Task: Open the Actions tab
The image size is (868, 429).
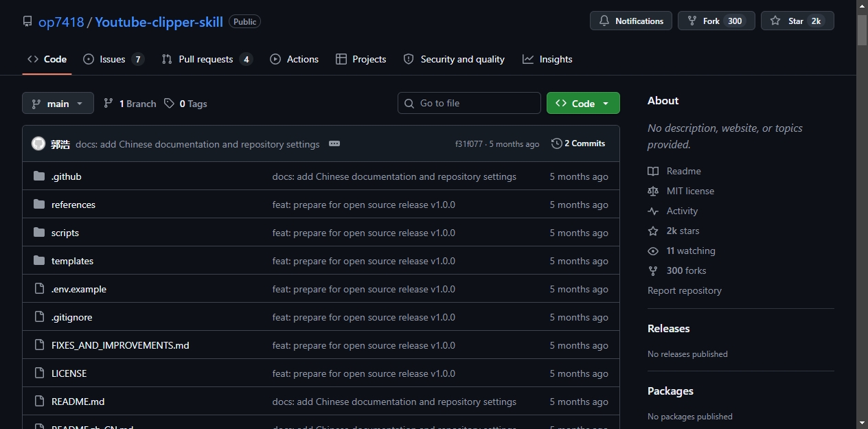Action: coord(295,59)
